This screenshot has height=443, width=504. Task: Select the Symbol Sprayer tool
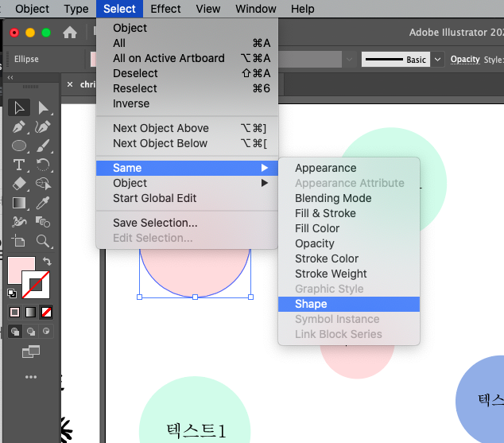(19, 222)
